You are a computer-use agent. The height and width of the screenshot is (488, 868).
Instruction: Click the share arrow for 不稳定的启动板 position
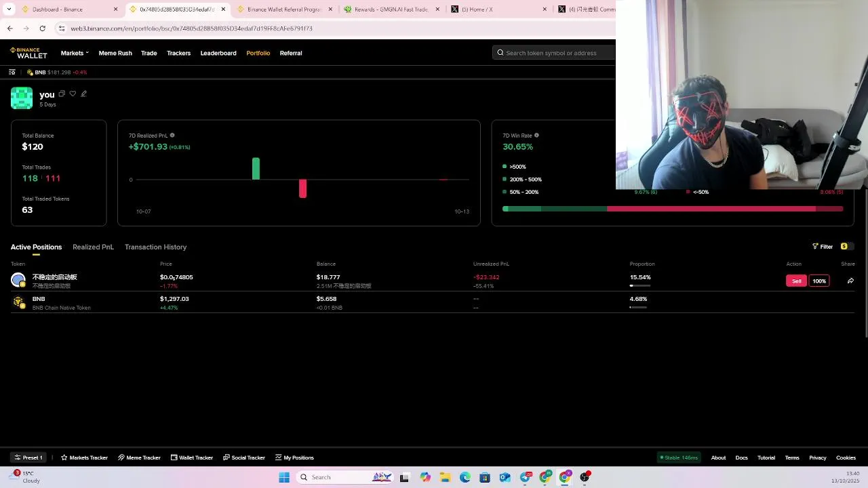850,281
